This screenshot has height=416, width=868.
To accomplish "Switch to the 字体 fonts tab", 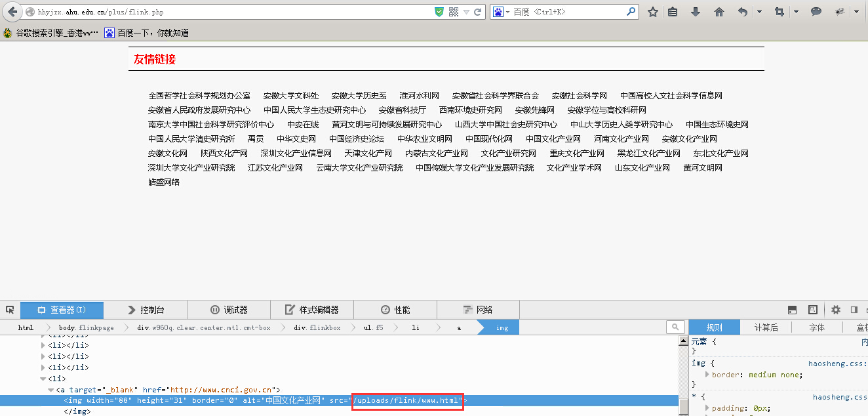I will (x=817, y=327).
